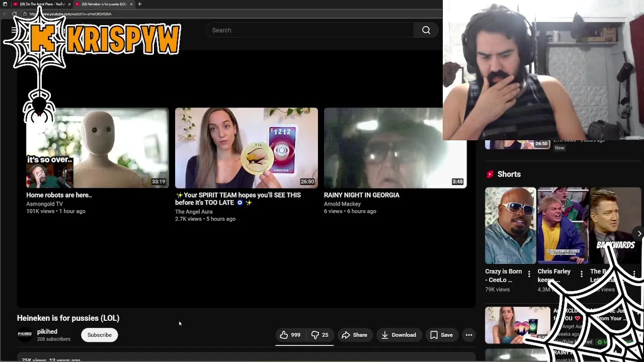Close the 'Do The Astral Plane' tab
This screenshot has width=644, height=362.
tap(69, 4)
